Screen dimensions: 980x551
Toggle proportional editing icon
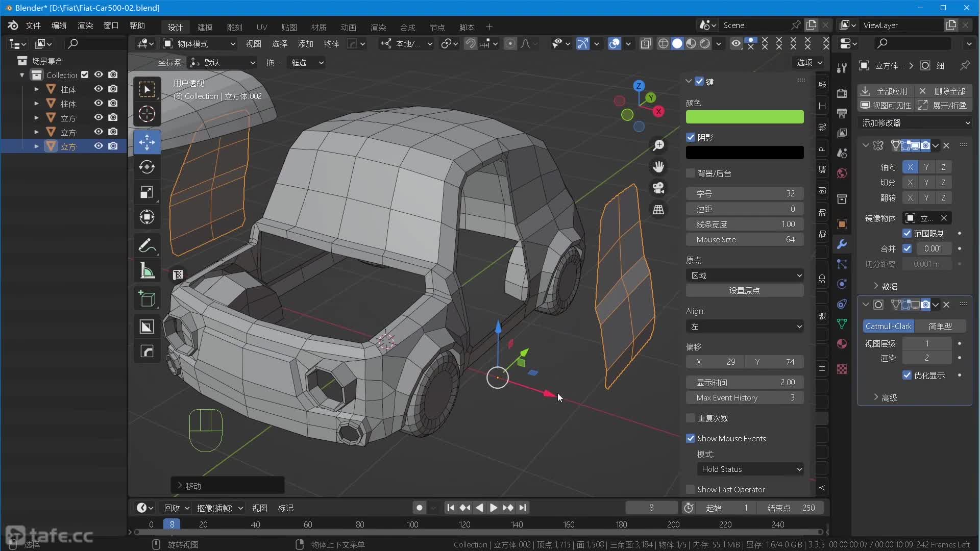[510, 44]
